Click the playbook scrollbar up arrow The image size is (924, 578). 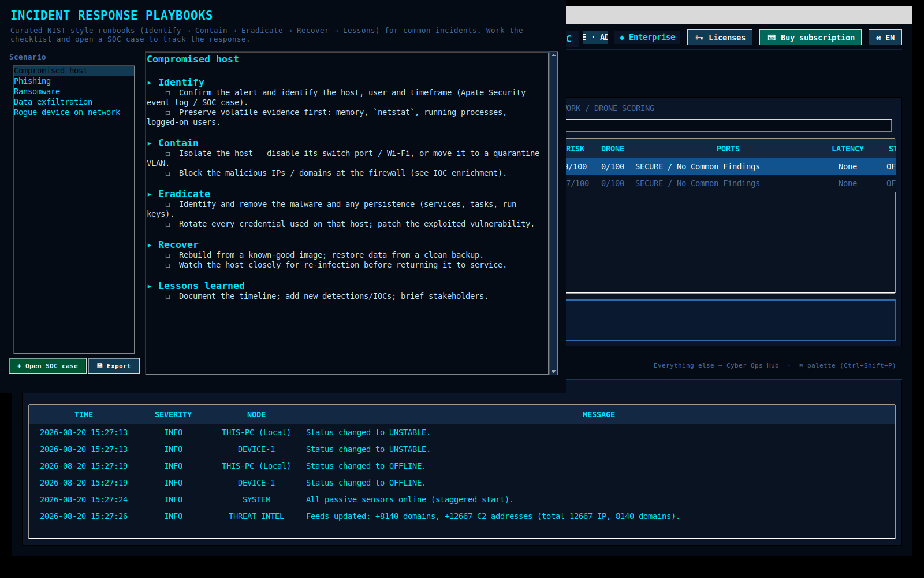click(x=553, y=55)
